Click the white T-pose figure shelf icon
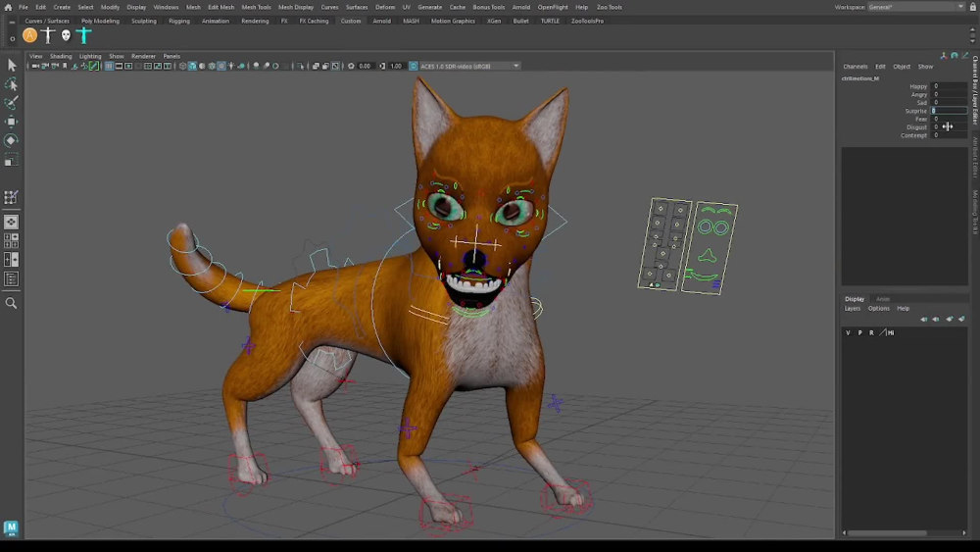The width and height of the screenshot is (980, 552). pos(48,35)
